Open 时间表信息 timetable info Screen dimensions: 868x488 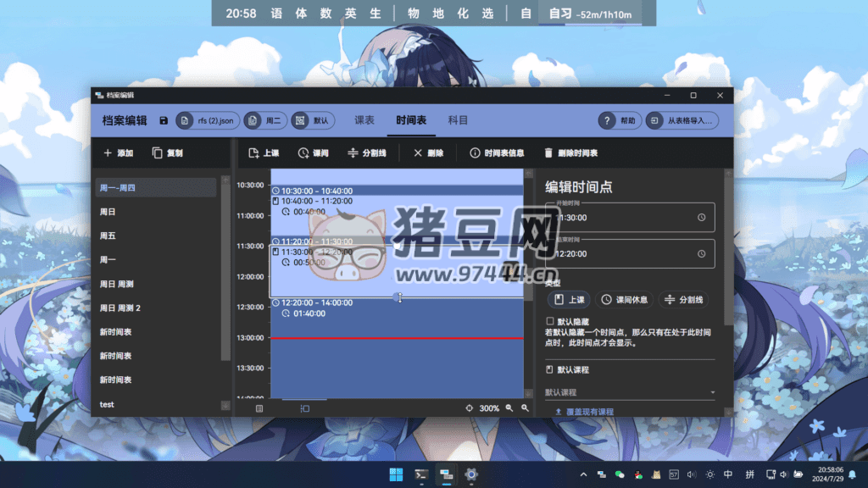[497, 153]
